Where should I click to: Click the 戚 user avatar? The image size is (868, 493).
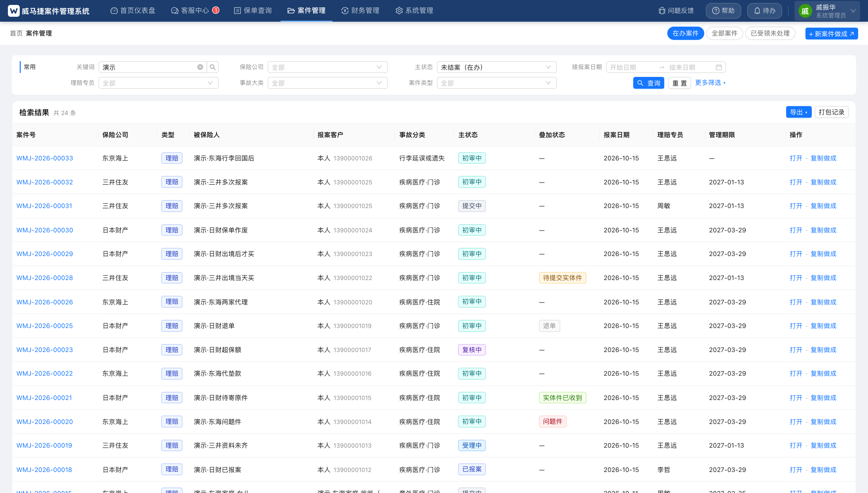click(x=805, y=11)
